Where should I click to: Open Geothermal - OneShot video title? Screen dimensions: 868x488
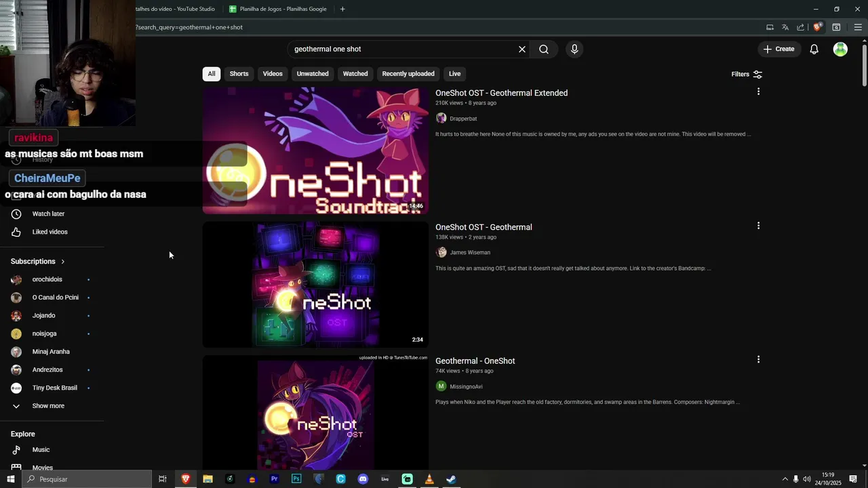[475, 361]
